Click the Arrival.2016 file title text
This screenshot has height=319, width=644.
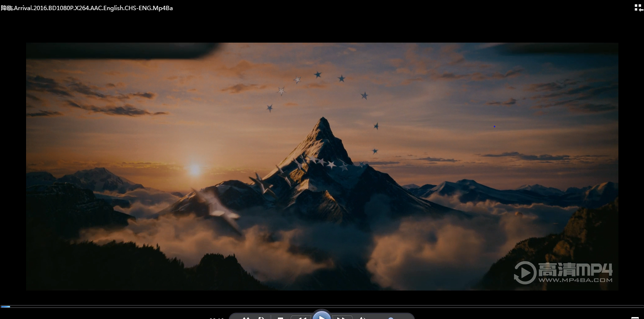87,8
